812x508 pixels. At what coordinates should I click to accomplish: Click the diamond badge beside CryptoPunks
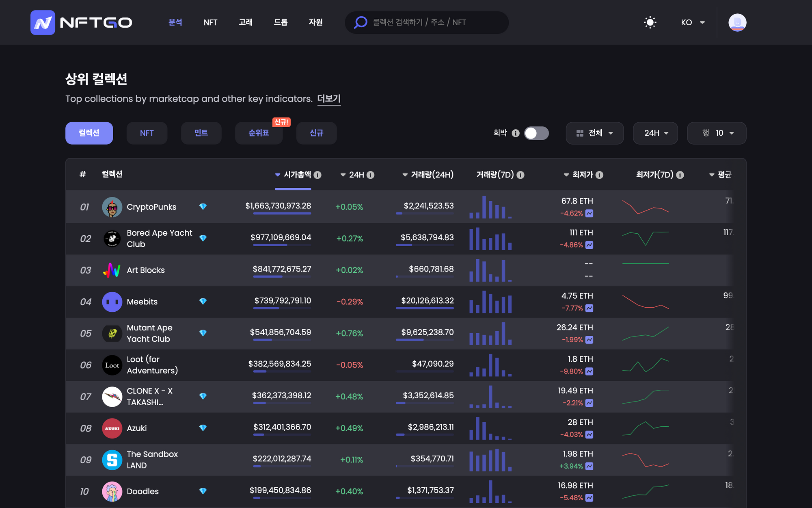(203, 206)
